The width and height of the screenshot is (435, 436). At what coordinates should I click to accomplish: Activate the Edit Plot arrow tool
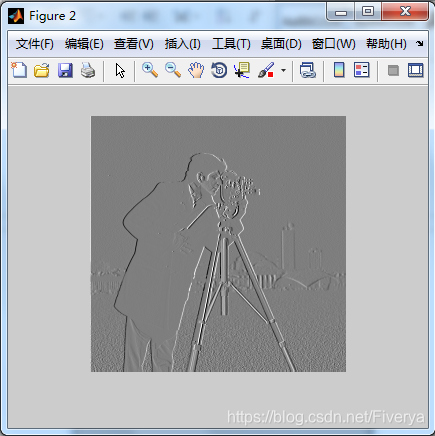click(120, 71)
